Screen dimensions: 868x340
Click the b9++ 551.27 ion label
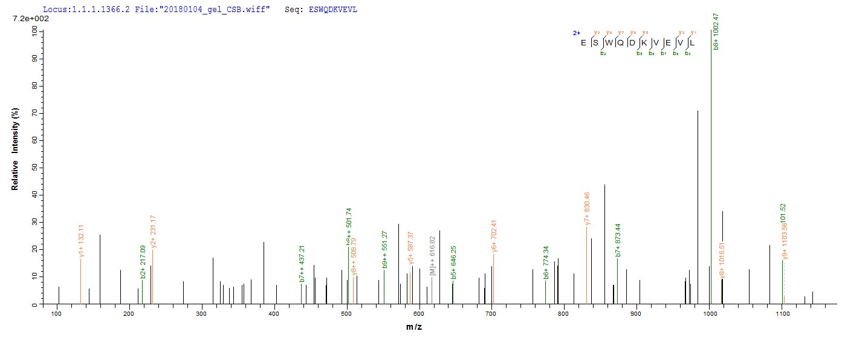[384, 249]
